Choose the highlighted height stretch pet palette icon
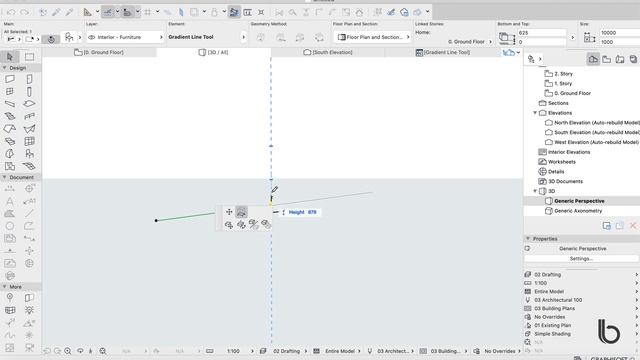 241,212
